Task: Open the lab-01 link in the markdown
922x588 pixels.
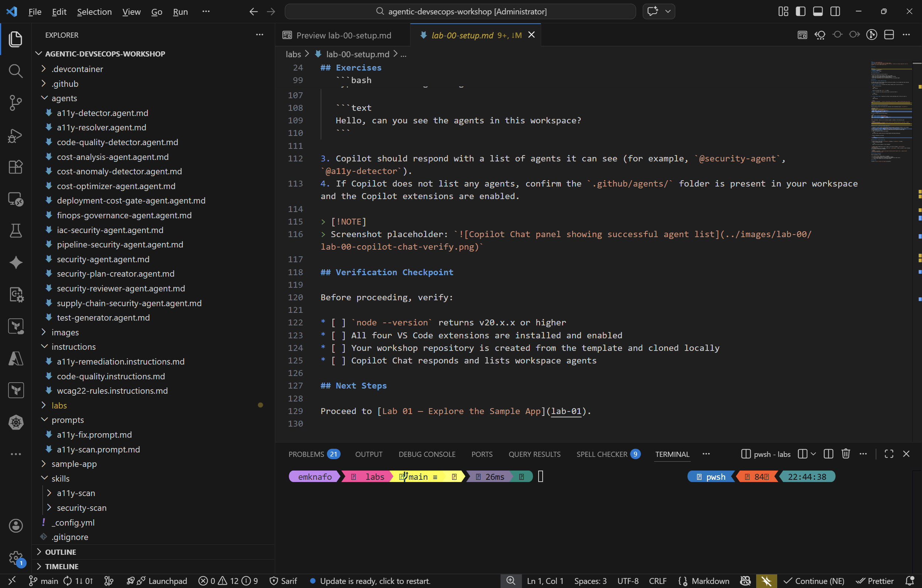Action: coord(567,411)
